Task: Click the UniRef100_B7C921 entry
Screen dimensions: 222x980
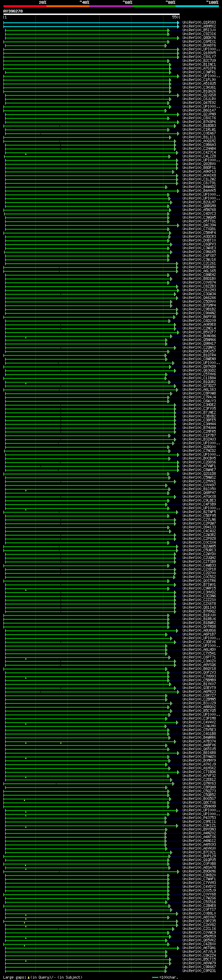Action: pos(199,852)
